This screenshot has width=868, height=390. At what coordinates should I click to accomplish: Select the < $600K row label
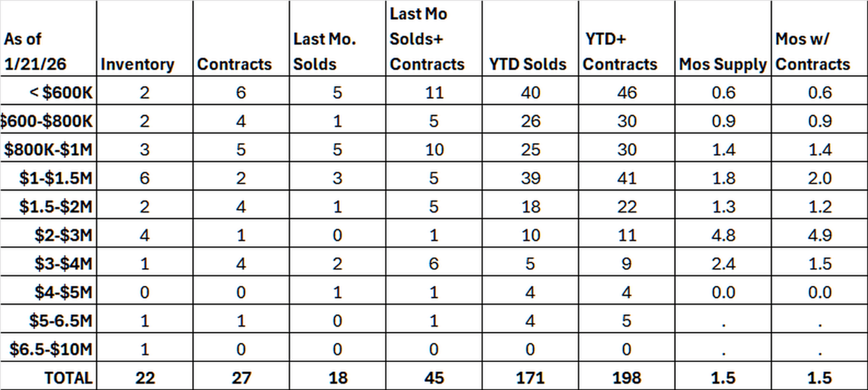pos(62,93)
